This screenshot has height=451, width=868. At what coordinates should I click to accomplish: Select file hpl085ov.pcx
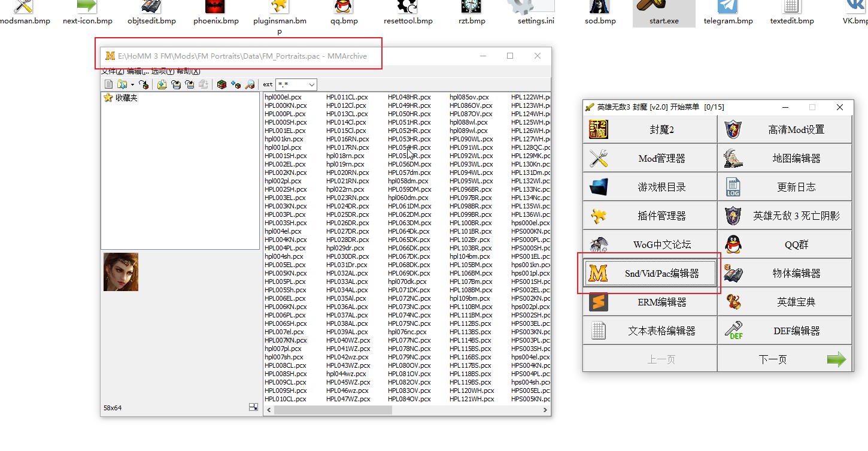469,97
